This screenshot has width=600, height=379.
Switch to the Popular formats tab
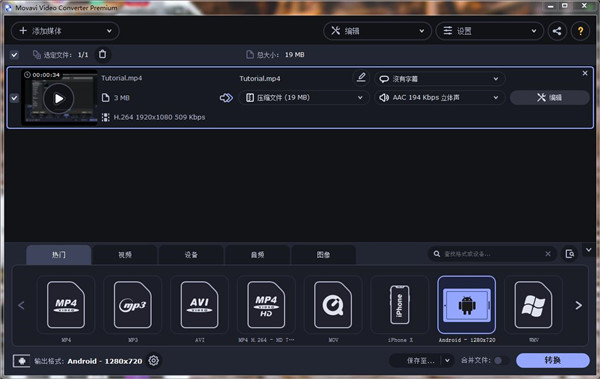click(59, 255)
